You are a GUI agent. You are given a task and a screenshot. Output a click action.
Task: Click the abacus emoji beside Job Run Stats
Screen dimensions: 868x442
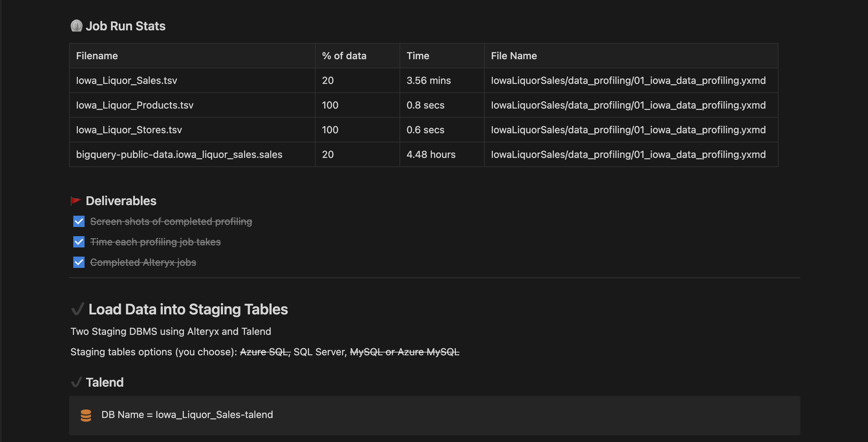[76, 26]
